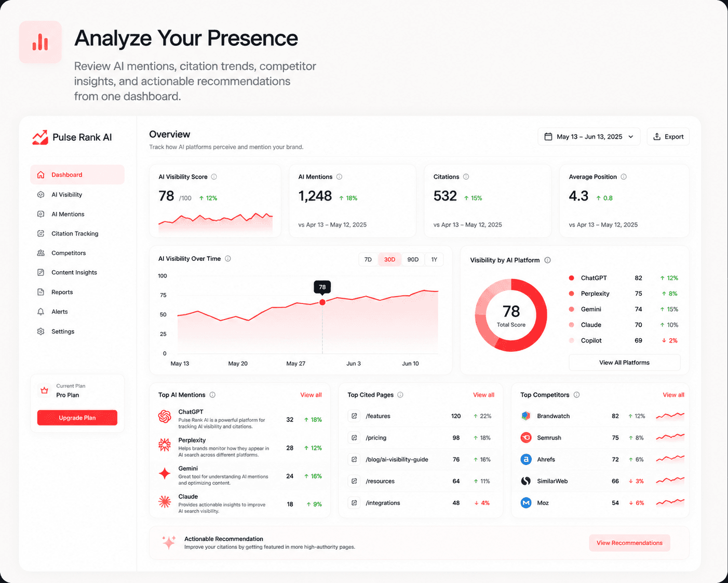Click info icon next to AI Visibility Score
The width and height of the screenshot is (728, 583).
(214, 177)
